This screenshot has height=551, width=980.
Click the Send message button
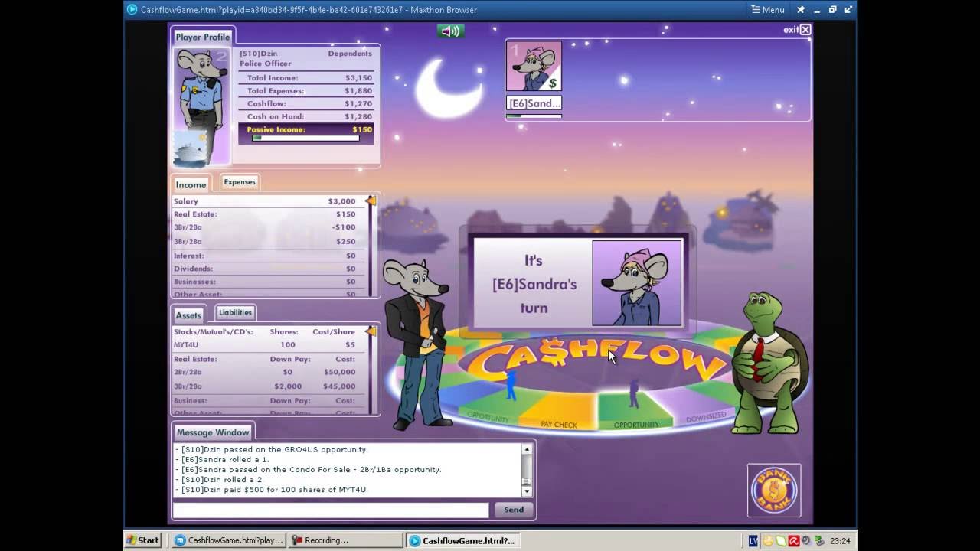coord(514,510)
